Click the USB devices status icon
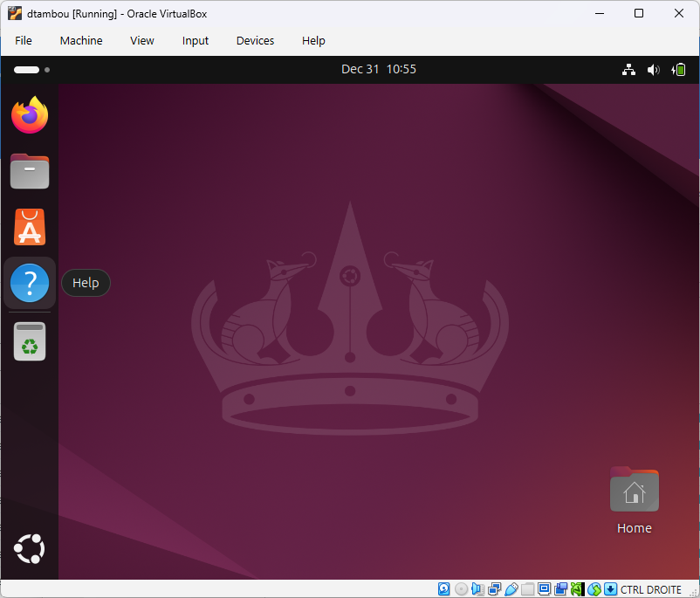 point(511,589)
